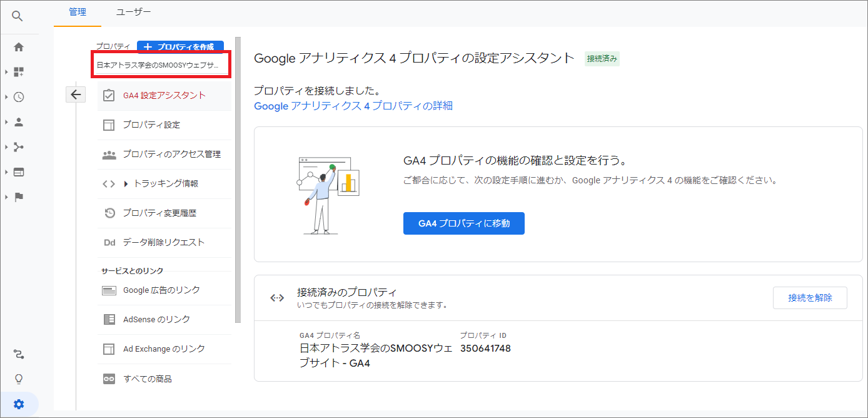Screen dimensions: 868x418
Task: Click the connected-property arrows icon
Action: coord(277,298)
